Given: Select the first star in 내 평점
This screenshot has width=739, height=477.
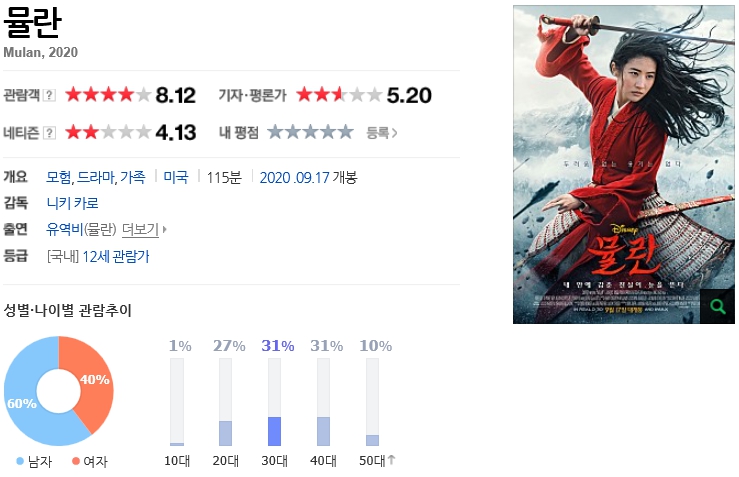Looking at the screenshot, I should [x=276, y=132].
